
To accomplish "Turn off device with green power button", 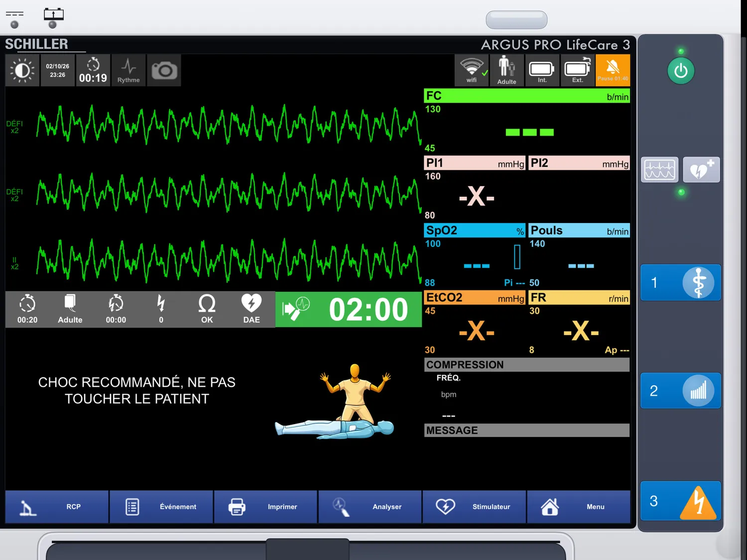I will [x=681, y=71].
